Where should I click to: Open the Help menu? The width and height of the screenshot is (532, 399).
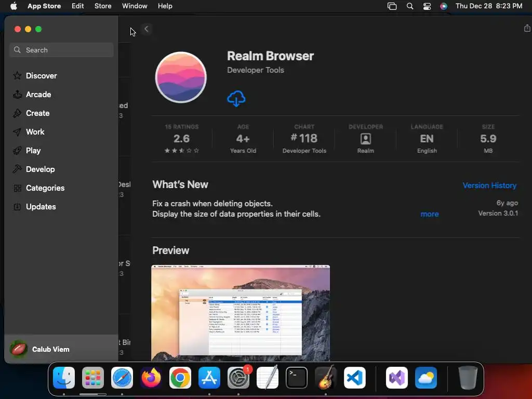coord(165,6)
